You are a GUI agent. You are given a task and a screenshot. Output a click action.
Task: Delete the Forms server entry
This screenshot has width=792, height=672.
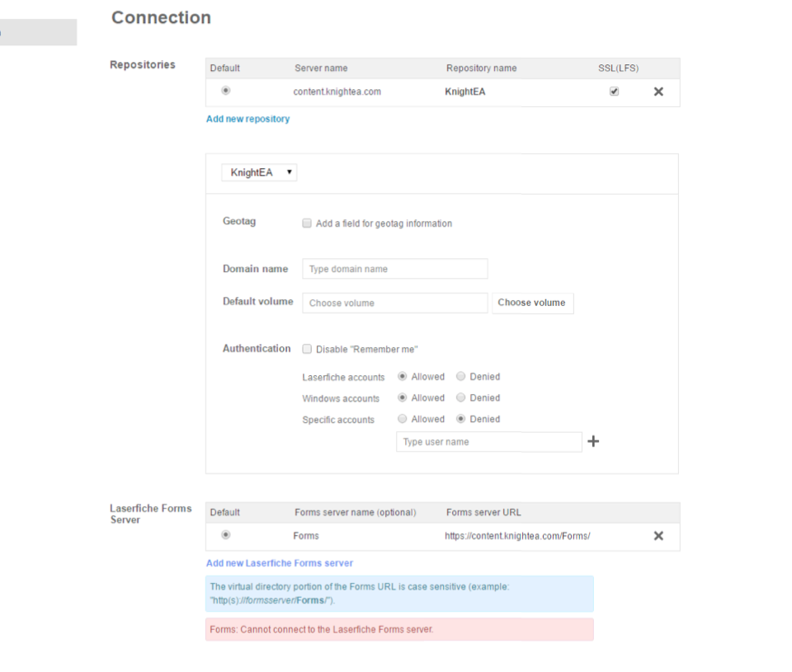click(x=658, y=536)
